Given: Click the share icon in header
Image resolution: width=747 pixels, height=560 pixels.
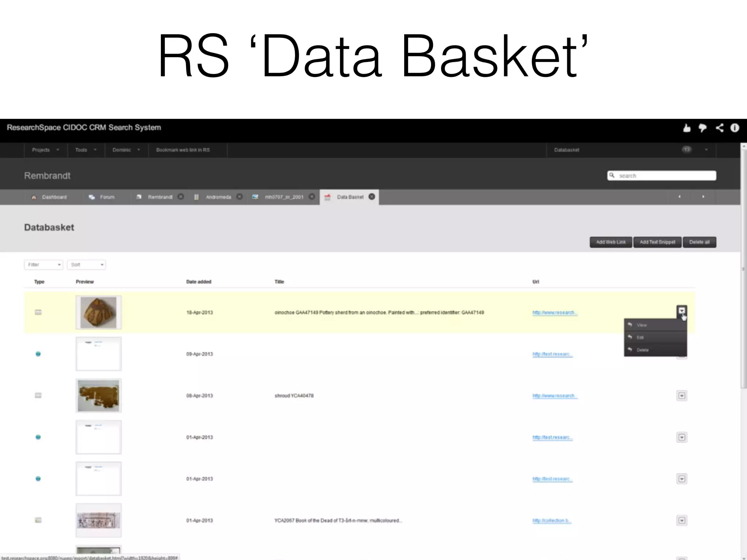Looking at the screenshot, I should [x=719, y=128].
